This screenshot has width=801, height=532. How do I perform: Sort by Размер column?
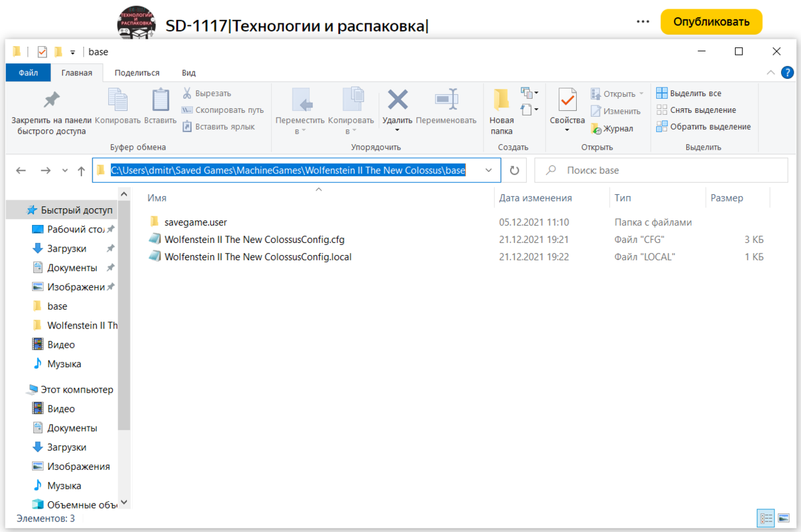pyautogui.click(x=727, y=198)
